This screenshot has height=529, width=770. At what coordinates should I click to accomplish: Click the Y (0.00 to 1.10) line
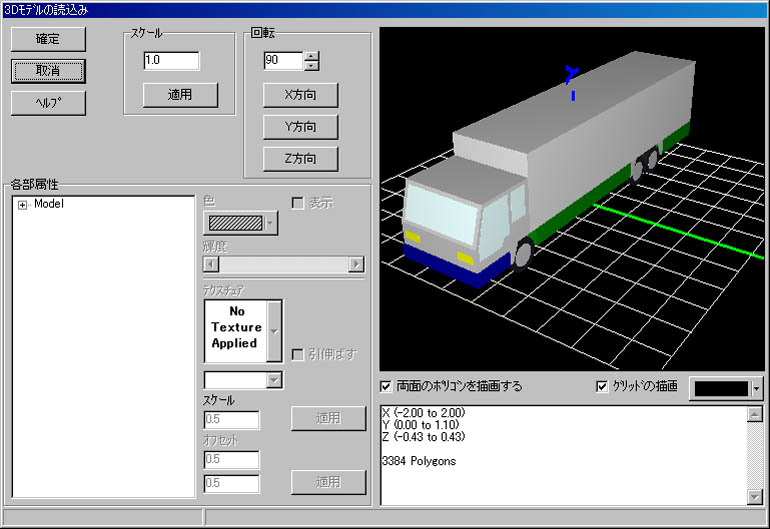pyautogui.click(x=420, y=425)
